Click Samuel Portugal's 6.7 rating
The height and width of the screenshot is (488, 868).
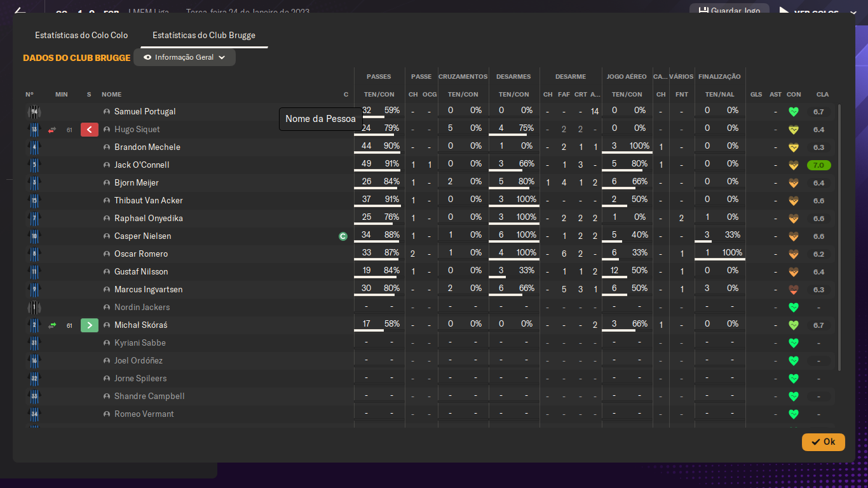click(818, 112)
